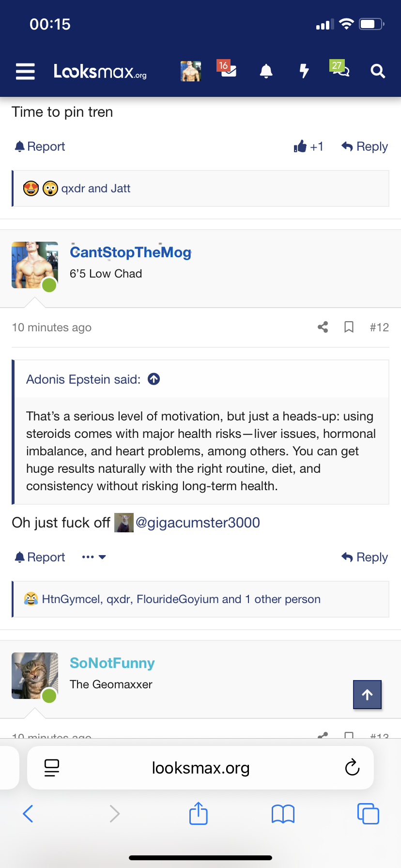This screenshot has height=868, width=401.
Task: Open chat conversations with 27 badge
Action: [x=341, y=71]
